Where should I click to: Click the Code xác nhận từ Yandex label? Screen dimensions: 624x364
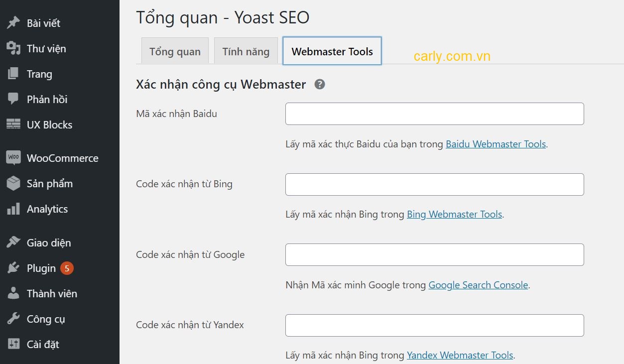point(190,325)
